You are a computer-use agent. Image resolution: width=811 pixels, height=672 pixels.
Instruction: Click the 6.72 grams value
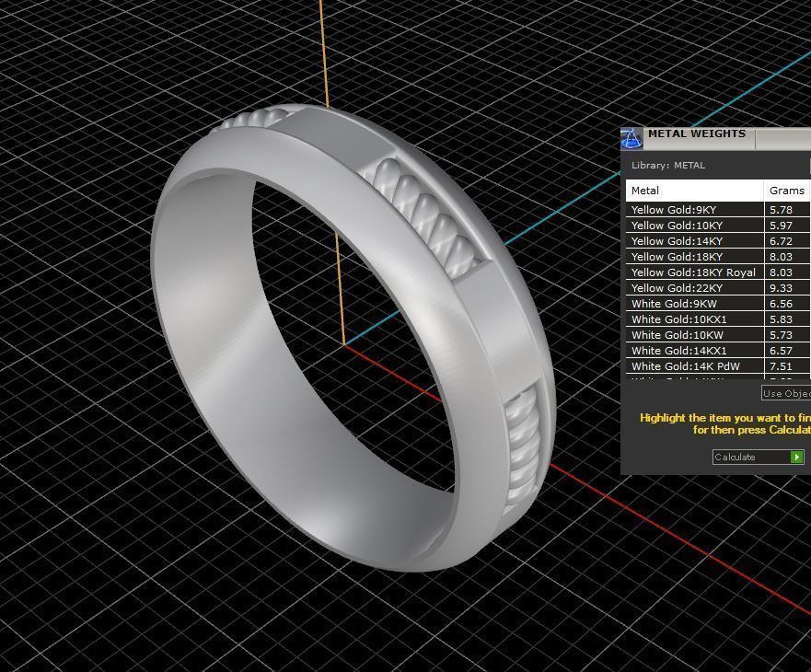[781, 240]
